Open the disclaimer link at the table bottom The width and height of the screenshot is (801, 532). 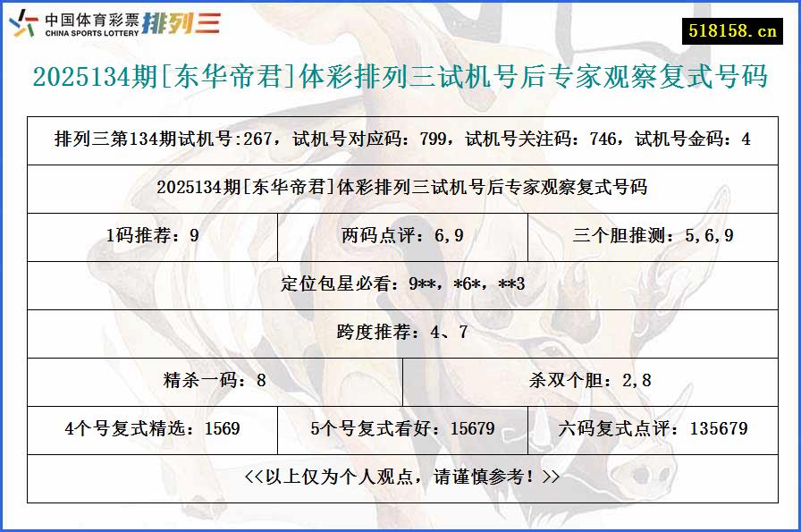(x=400, y=477)
